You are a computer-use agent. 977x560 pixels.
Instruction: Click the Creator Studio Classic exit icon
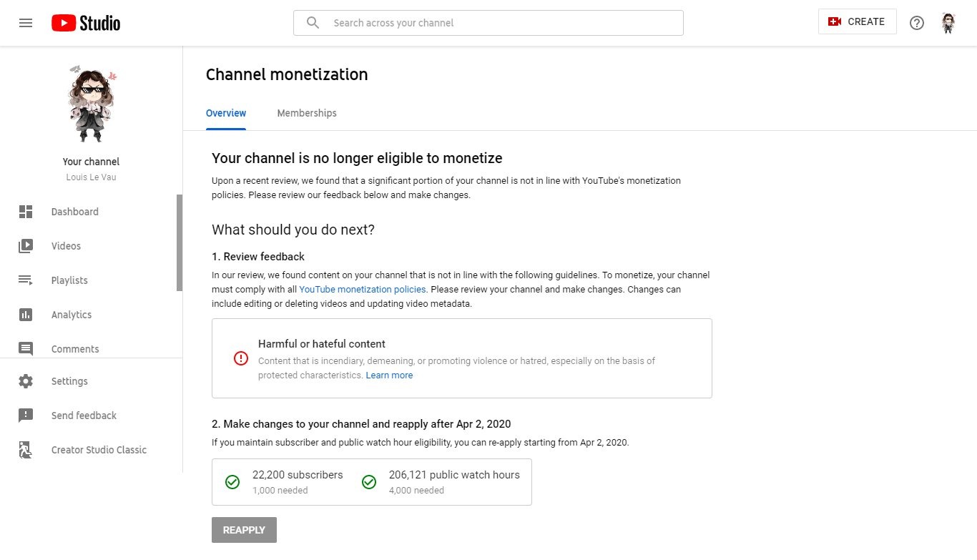pyautogui.click(x=26, y=450)
